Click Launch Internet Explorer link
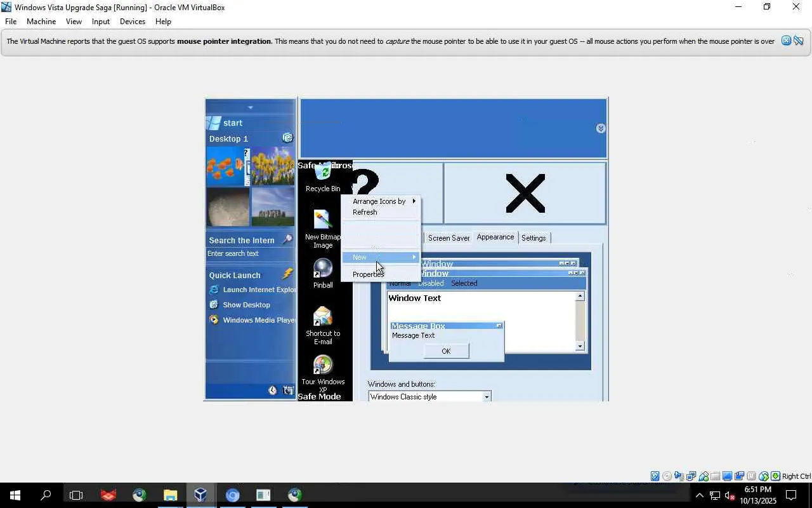Image resolution: width=812 pixels, height=508 pixels. 259,290
